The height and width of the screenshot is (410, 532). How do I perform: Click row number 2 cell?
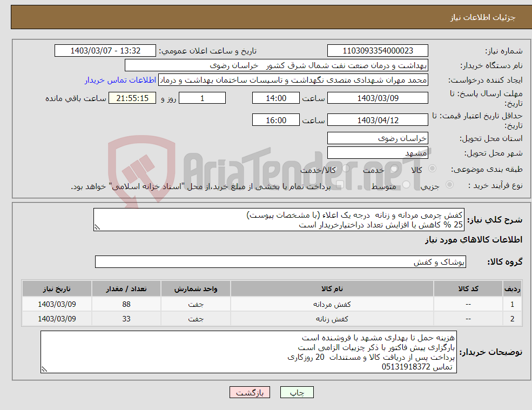pos(513,319)
